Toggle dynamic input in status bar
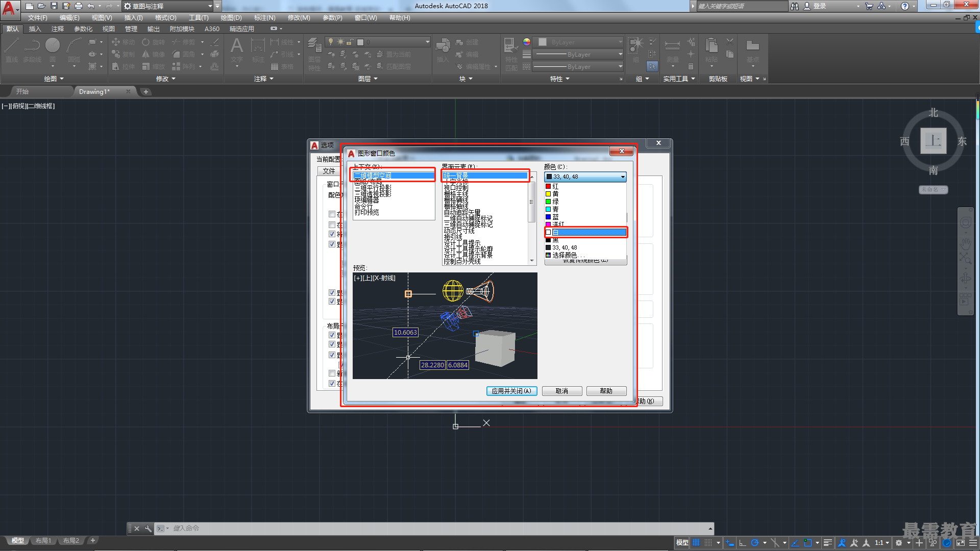Image resolution: width=980 pixels, height=551 pixels. (x=730, y=543)
